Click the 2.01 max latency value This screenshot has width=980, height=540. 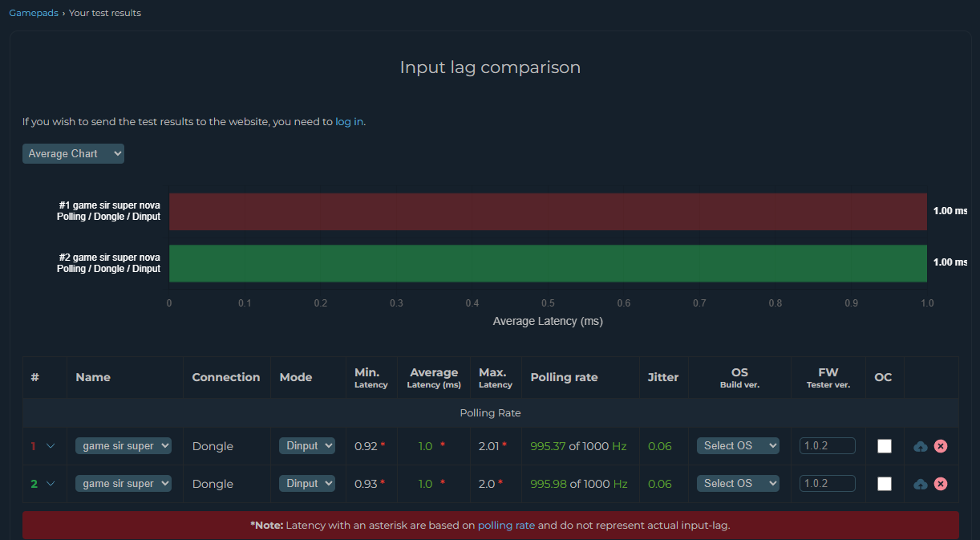[x=488, y=446]
